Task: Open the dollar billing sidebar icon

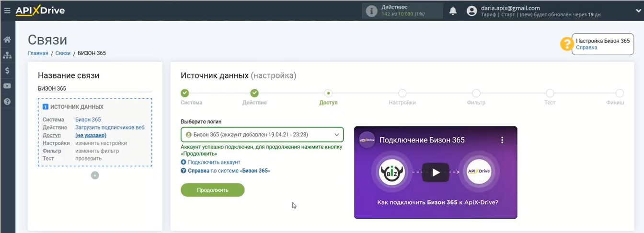Action: tap(7, 70)
